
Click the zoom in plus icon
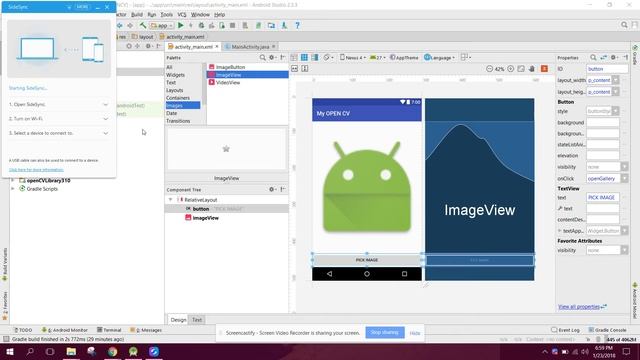click(x=511, y=69)
